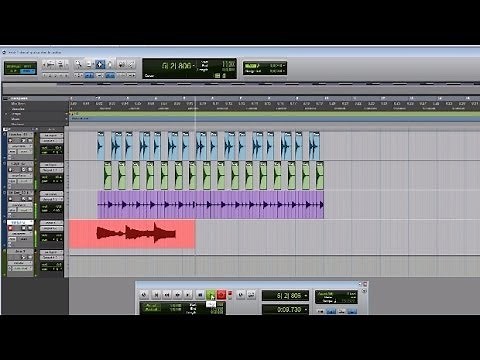This screenshot has width=480, height=360.
Task: Click the Bars|Beats ruler header
Action: [19, 98]
